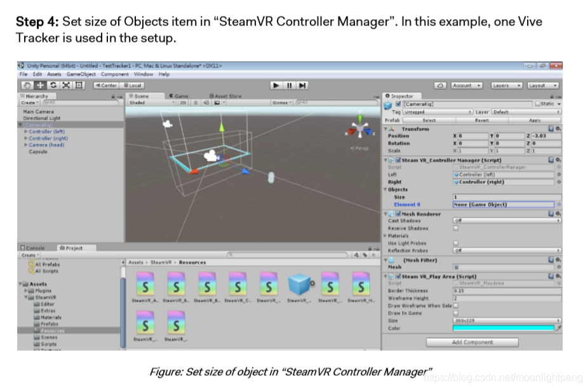588x389 pixels.
Task: Open cloud services icon
Action: [x=440, y=86]
